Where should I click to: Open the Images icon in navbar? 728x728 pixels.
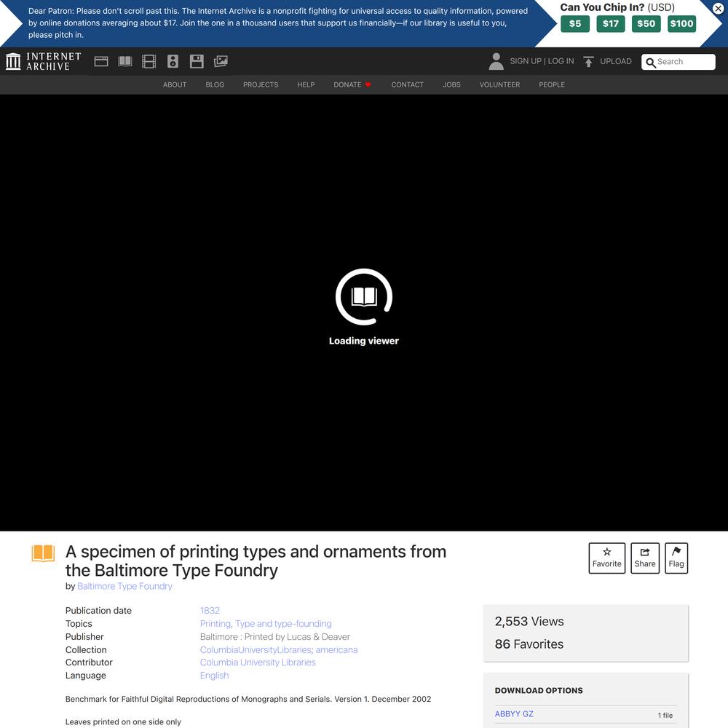(x=221, y=61)
